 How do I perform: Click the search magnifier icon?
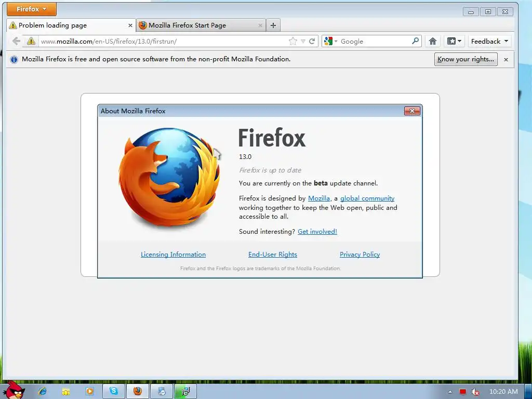(x=415, y=42)
